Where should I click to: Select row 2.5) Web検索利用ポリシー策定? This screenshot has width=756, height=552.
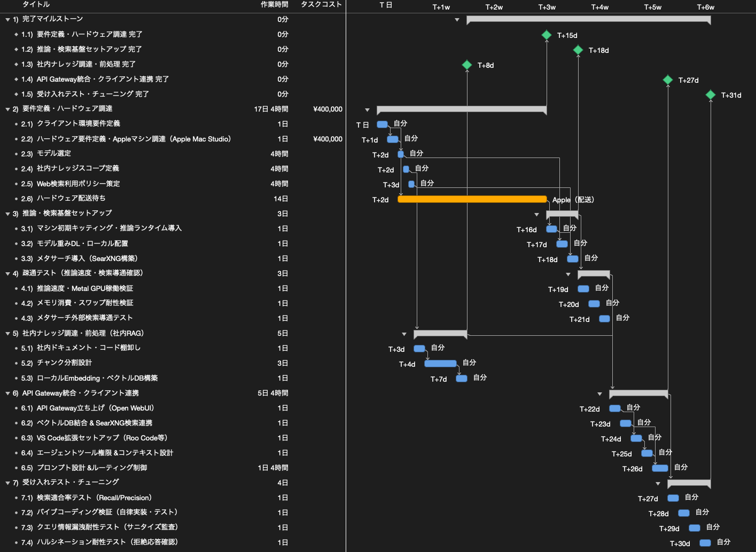click(173, 184)
